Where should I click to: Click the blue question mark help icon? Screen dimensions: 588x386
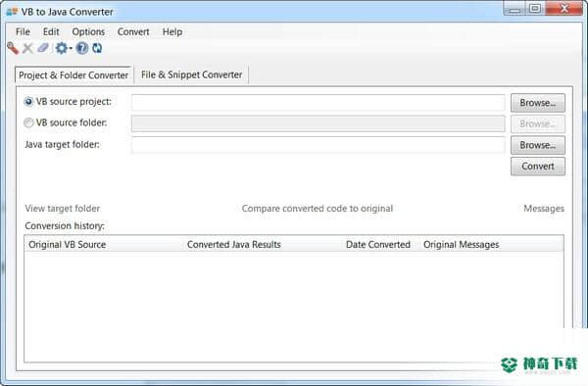coord(82,48)
